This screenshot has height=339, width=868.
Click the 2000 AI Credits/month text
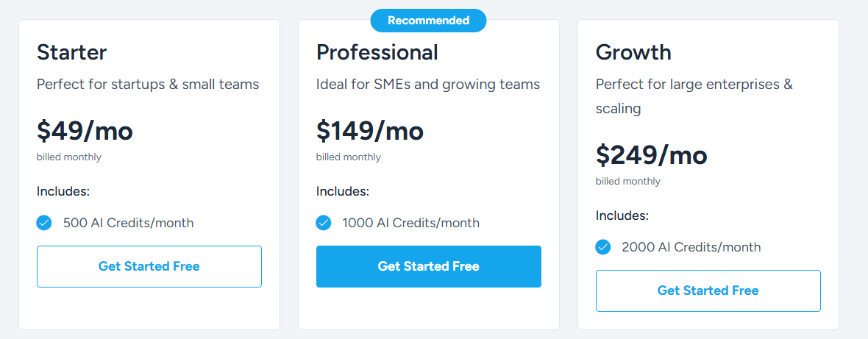(691, 247)
